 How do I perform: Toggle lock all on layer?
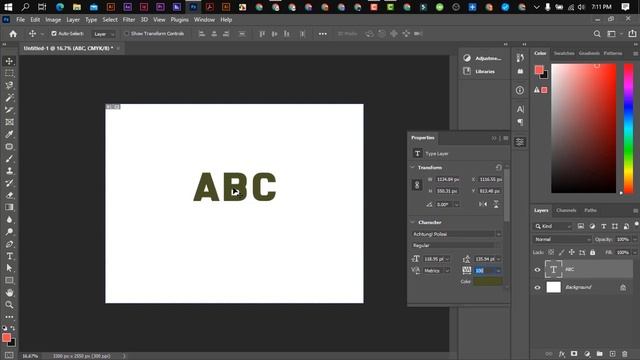[593, 253]
